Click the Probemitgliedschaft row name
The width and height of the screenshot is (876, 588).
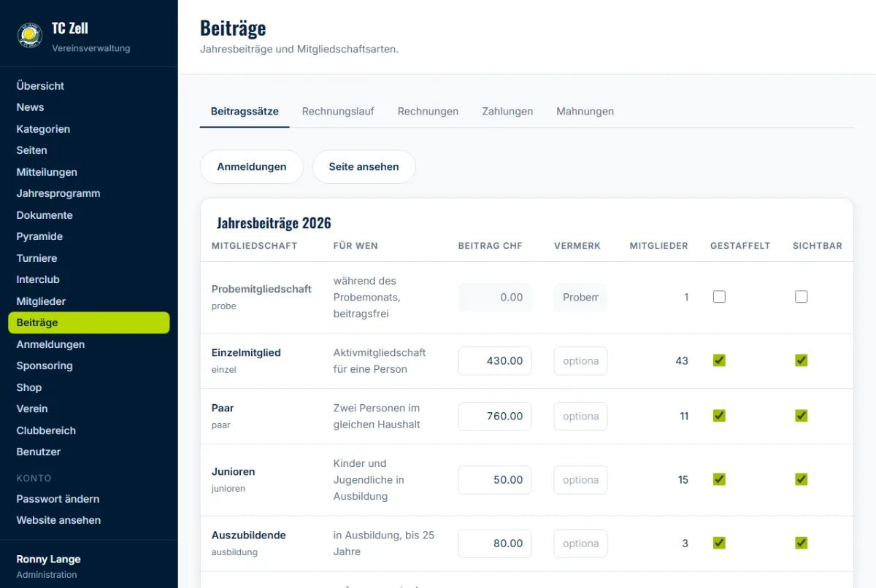tap(261, 289)
